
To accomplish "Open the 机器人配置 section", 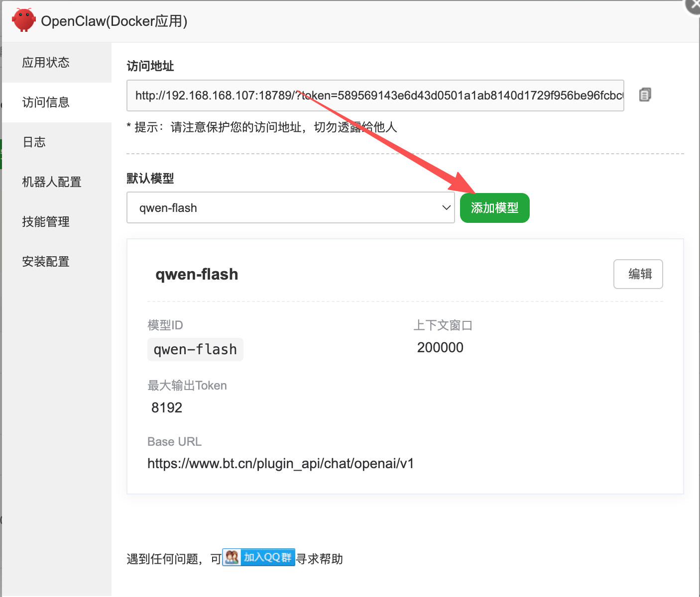I will click(52, 182).
